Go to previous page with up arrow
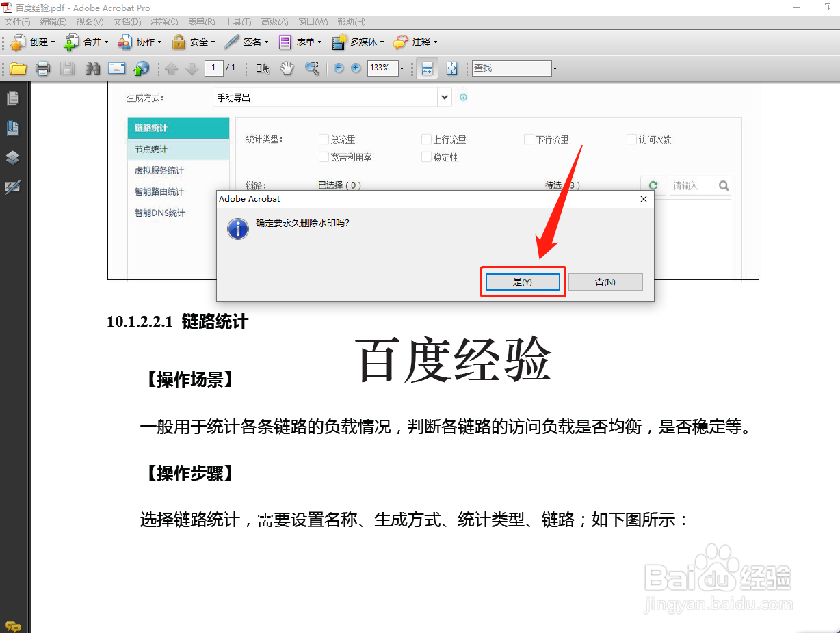The image size is (840, 633). click(171, 68)
